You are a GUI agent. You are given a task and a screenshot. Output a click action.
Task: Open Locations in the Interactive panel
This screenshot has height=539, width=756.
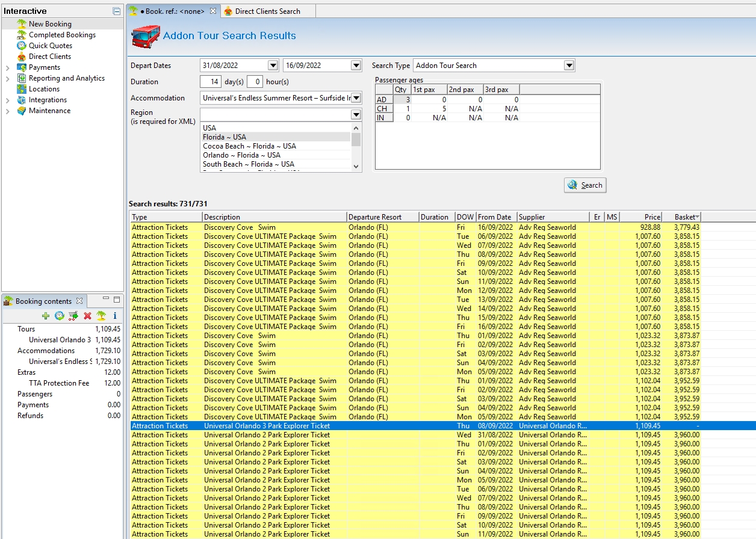coord(44,89)
